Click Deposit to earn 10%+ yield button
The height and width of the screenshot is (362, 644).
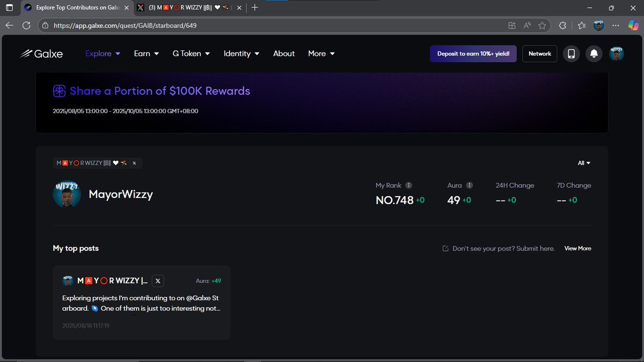coord(473,54)
